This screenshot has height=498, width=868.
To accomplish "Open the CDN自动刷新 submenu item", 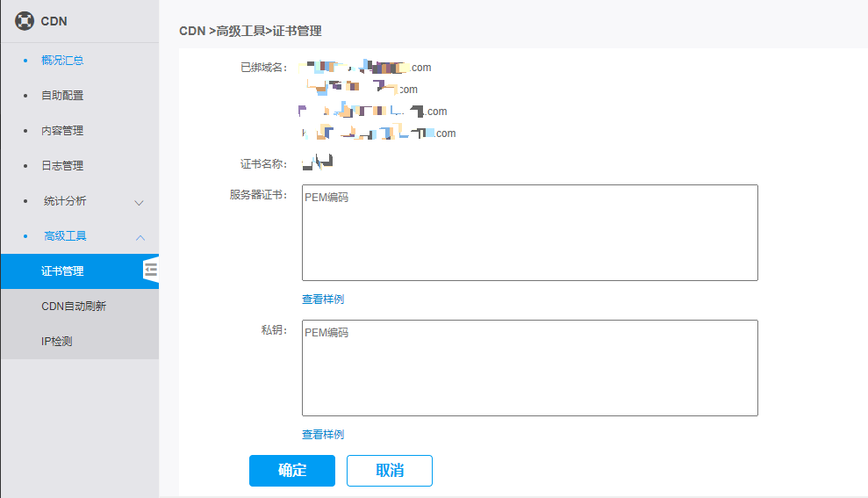I will [74, 307].
